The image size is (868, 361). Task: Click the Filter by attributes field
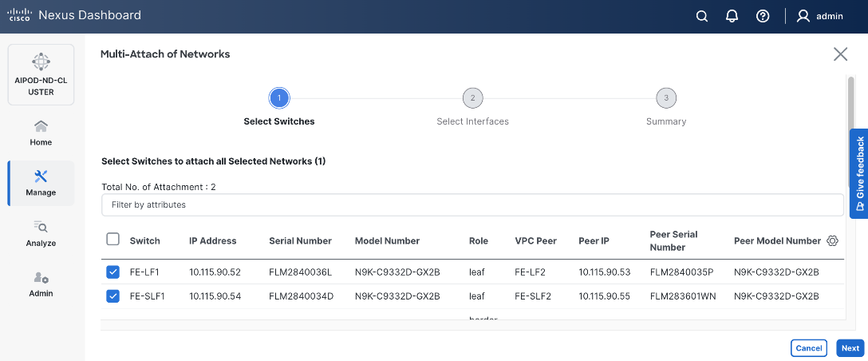pos(472,205)
